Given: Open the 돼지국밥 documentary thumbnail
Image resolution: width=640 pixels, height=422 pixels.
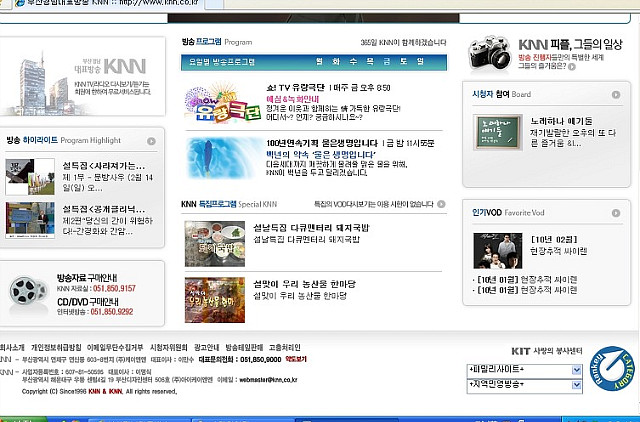Looking at the screenshot, I should click(x=215, y=244).
